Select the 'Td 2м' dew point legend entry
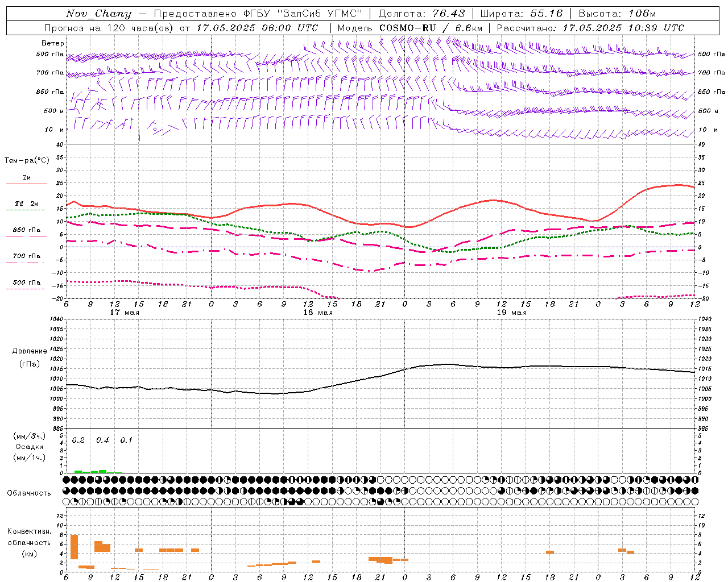 pyautogui.click(x=26, y=203)
